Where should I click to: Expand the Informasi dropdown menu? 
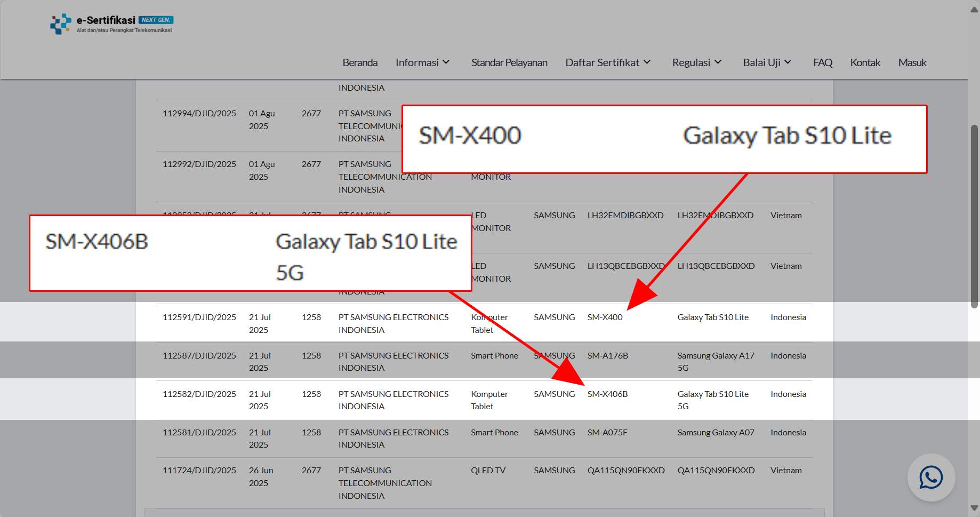422,62
